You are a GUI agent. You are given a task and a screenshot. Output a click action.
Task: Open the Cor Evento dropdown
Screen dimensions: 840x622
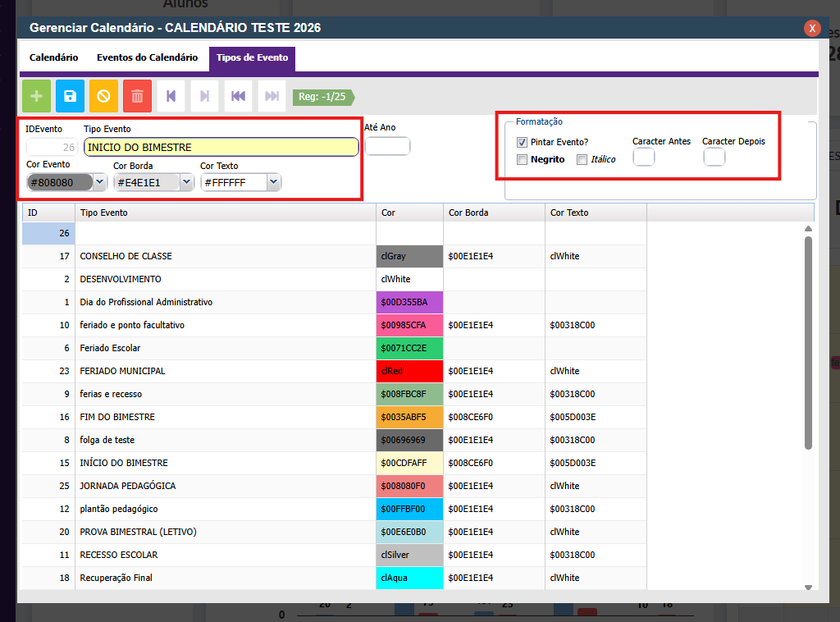tap(99, 182)
